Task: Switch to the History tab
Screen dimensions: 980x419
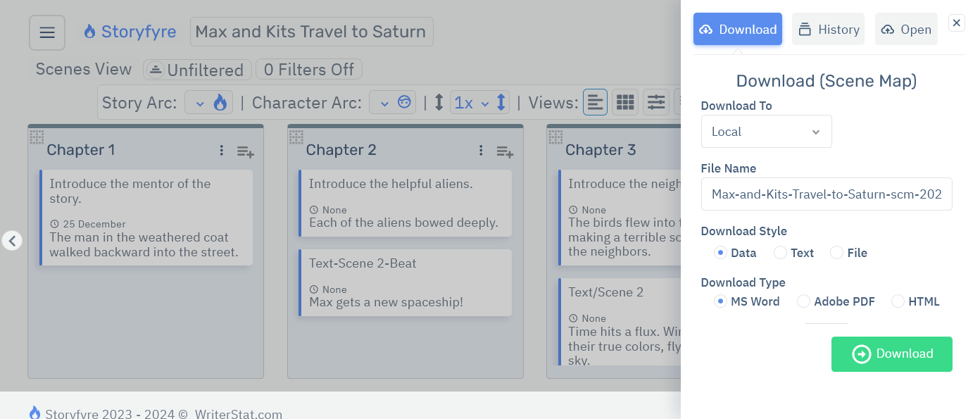Action: click(828, 29)
